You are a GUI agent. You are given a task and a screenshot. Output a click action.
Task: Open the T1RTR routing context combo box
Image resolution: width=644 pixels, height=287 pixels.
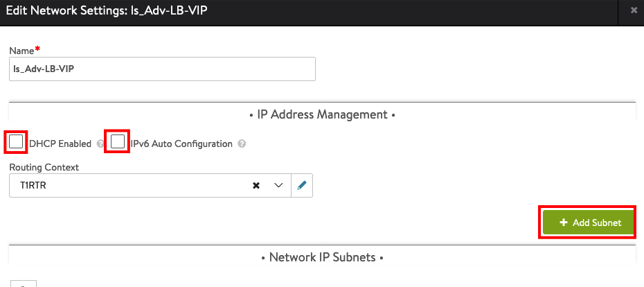150,185
